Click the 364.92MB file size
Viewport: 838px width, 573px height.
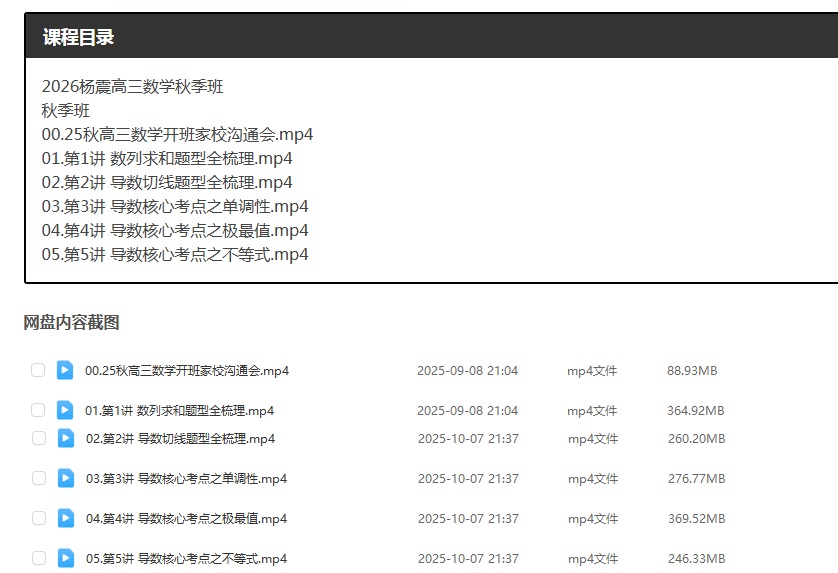[x=696, y=411]
